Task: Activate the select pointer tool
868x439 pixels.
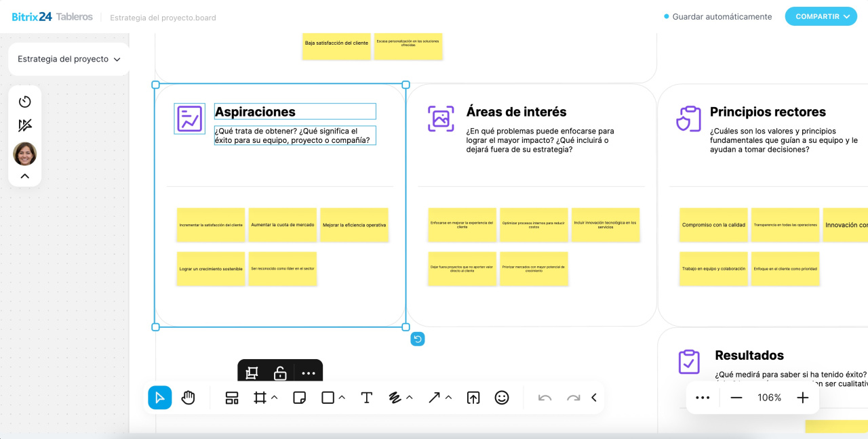Action: pyautogui.click(x=160, y=398)
